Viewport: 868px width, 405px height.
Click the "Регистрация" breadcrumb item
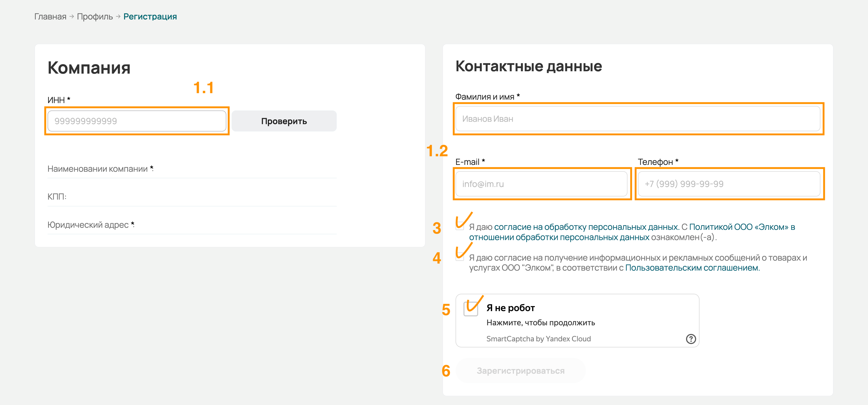click(150, 17)
